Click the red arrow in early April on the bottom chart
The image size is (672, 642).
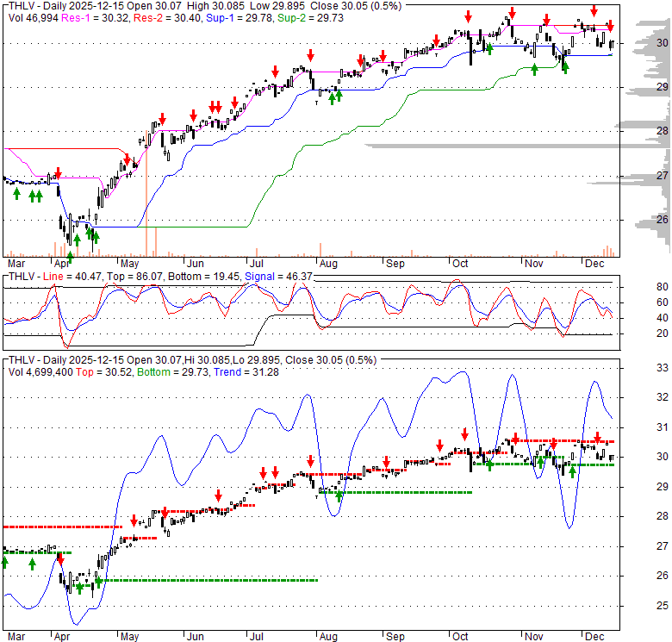click(x=60, y=558)
